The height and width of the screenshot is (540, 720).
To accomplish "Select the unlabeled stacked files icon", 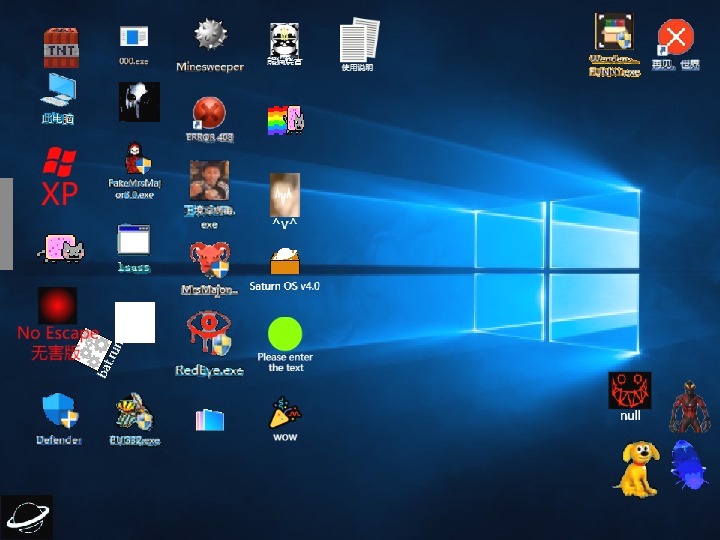I will pos(210,420).
